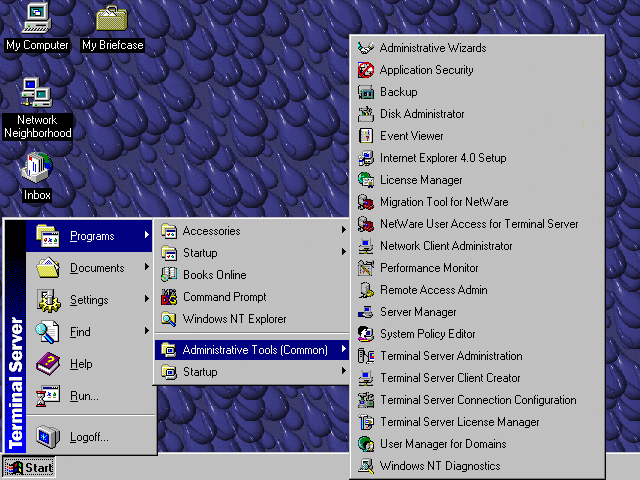Open the Network Neighborhood desktop icon
The image size is (640, 480).
coord(37,94)
